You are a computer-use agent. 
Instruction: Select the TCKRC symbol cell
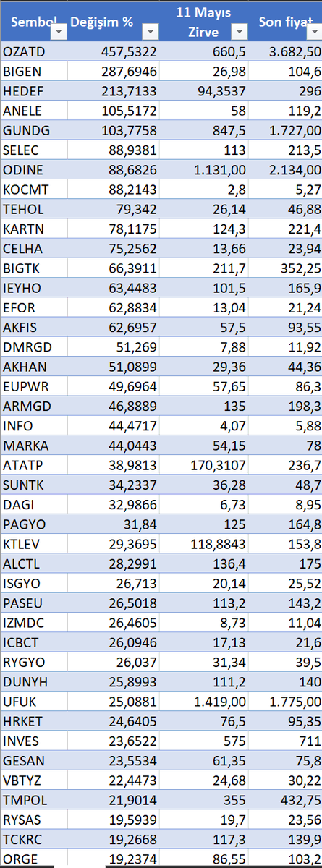[34, 841]
